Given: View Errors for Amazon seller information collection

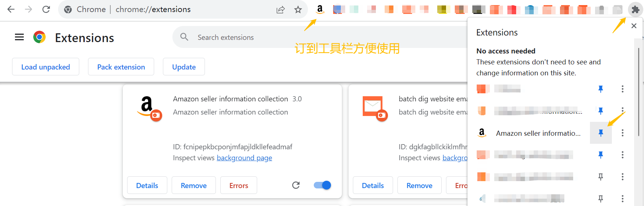Looking at the screenshot, I should 239,185.
